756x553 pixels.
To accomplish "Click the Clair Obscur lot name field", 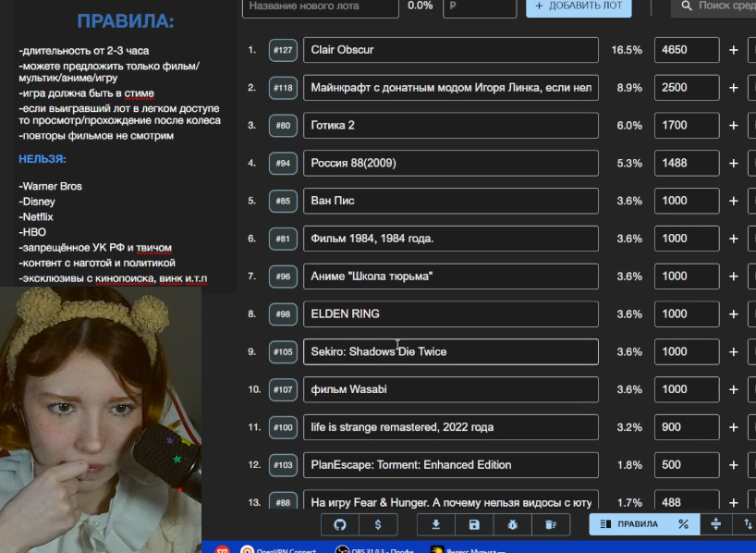I will (451, 50).
